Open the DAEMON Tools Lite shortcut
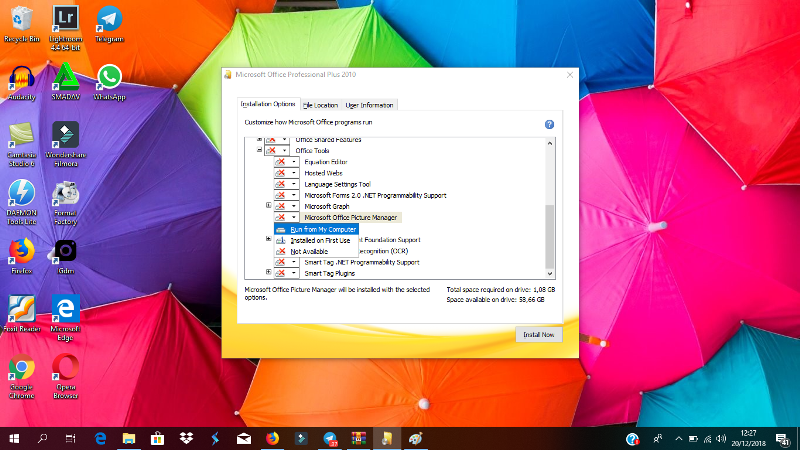Screen dimensions: 800x450 [21, 203]
